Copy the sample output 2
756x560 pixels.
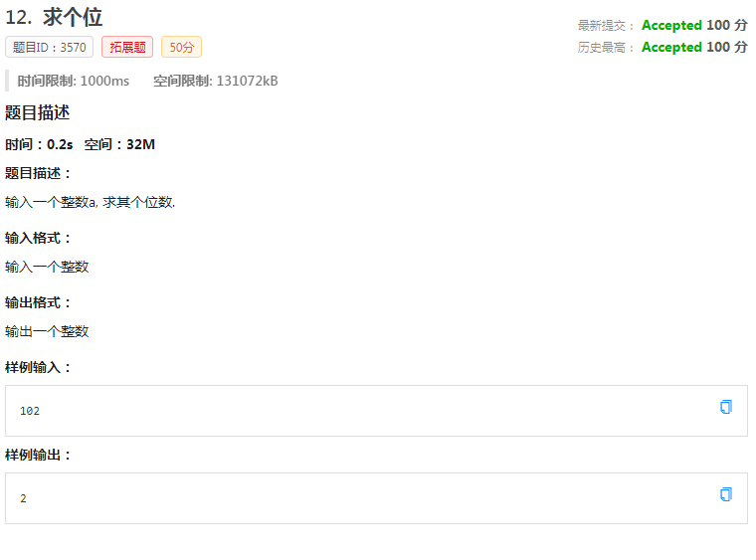pos(725,494)
